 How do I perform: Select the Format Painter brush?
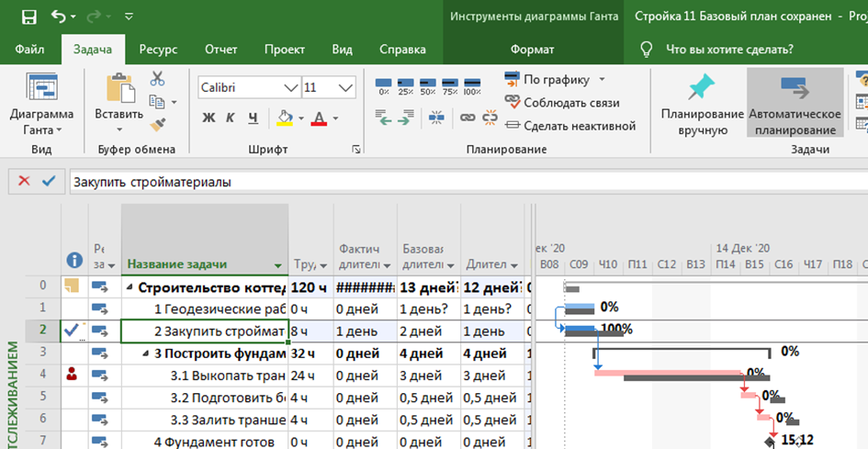tap(158, 125)
